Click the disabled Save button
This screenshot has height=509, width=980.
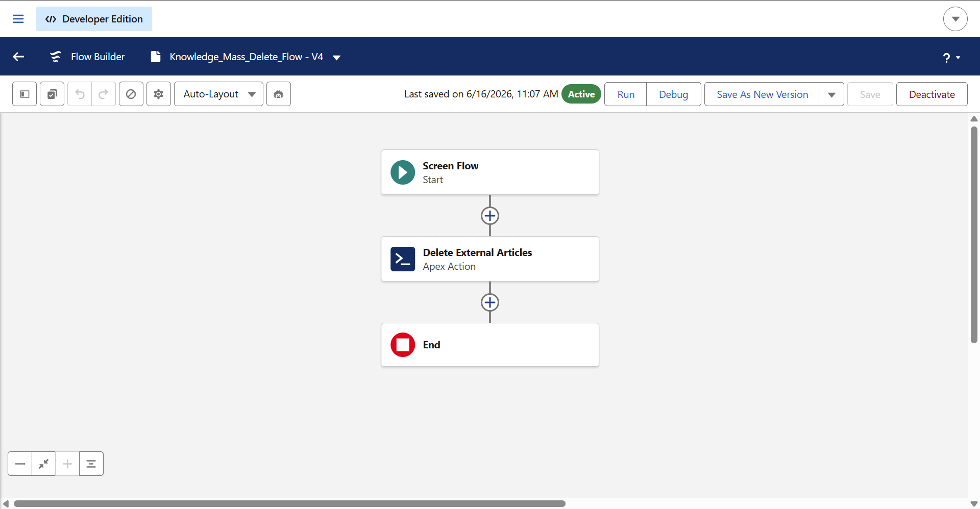click(x=870, y=94)
